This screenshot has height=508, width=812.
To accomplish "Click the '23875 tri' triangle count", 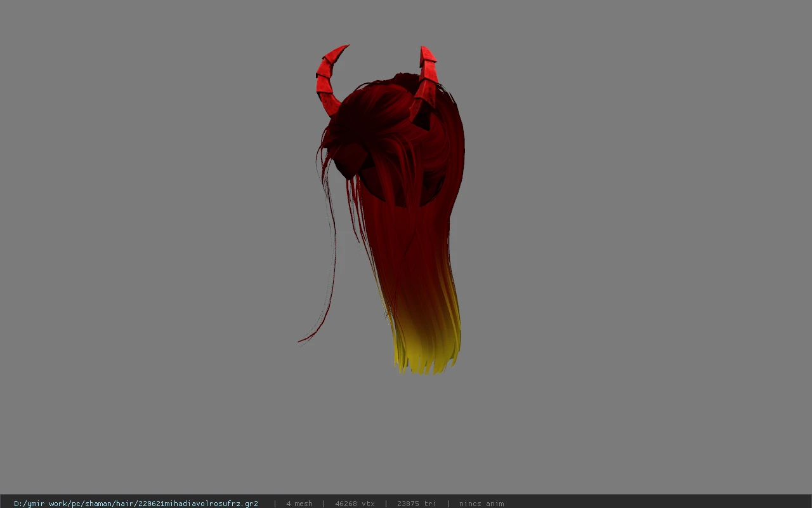I will (417, 504).
